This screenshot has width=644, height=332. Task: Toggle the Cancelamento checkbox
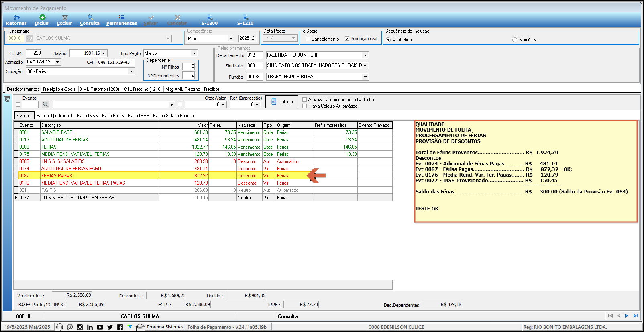coord(308,39)
